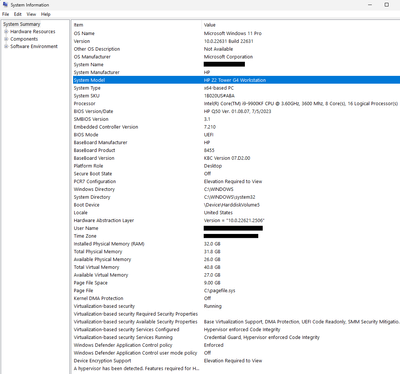Screen dimensions: 400x374
Task: Select Virtualization-based security Services Configured row
Action: (236, 329)
